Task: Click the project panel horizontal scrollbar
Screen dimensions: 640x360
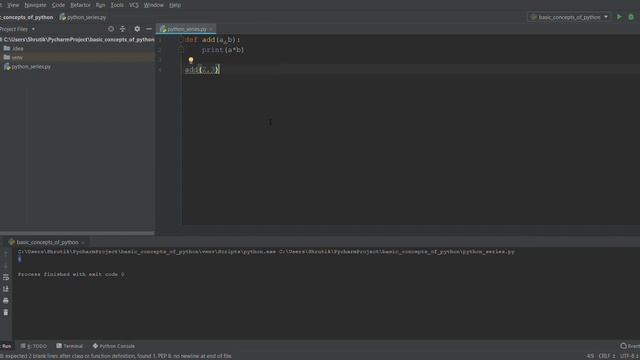Action: (77, 233)
